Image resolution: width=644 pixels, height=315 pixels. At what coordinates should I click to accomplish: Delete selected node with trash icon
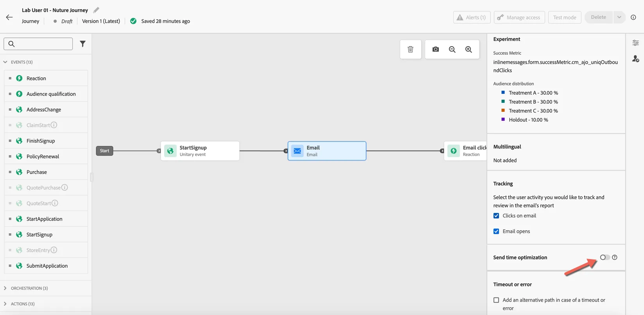410,49
